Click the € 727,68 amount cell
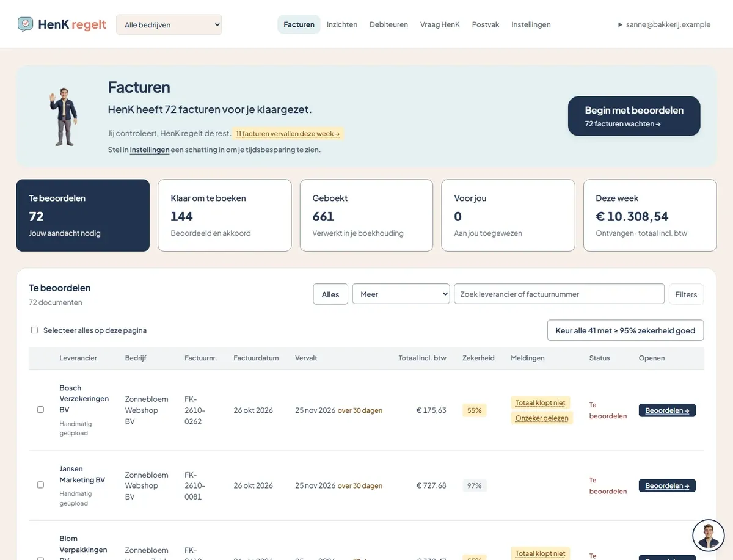Viewport: 733px width, 560px height. click(431, 485)
